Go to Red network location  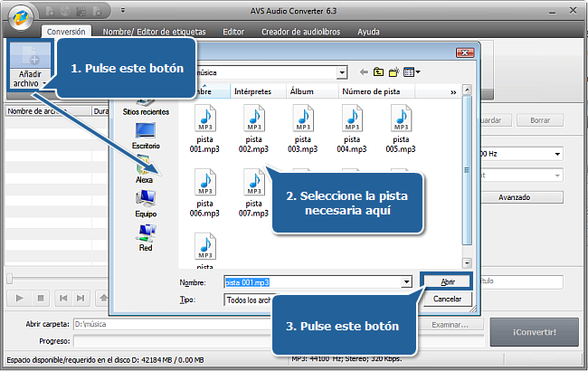click(x=145, y=235)
